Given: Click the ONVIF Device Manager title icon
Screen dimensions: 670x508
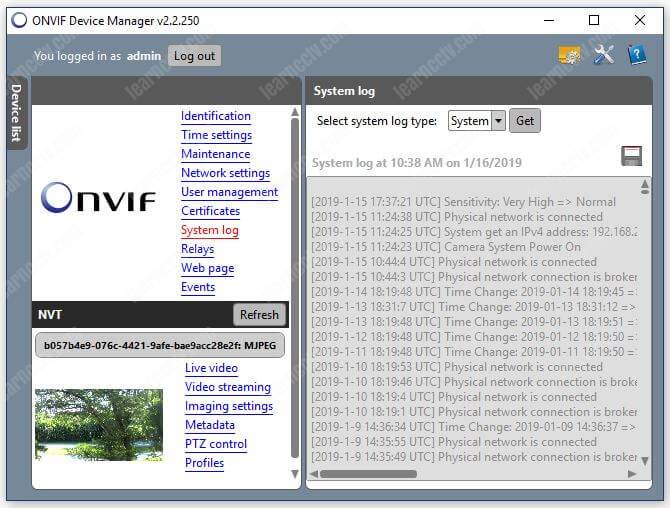Looking at the screenshot, I should point(19,20).
